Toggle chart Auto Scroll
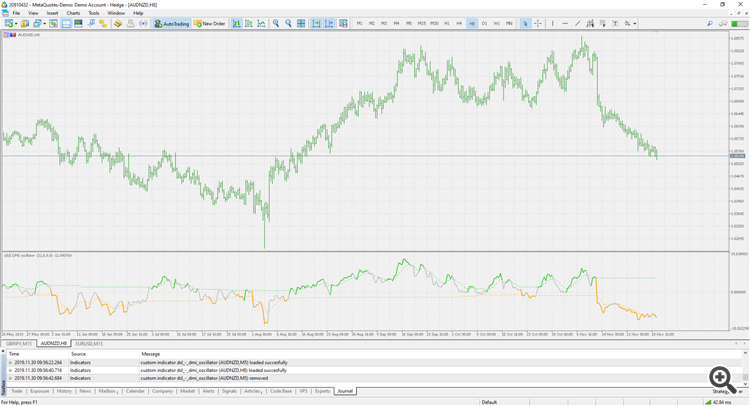 click(316, 23)
